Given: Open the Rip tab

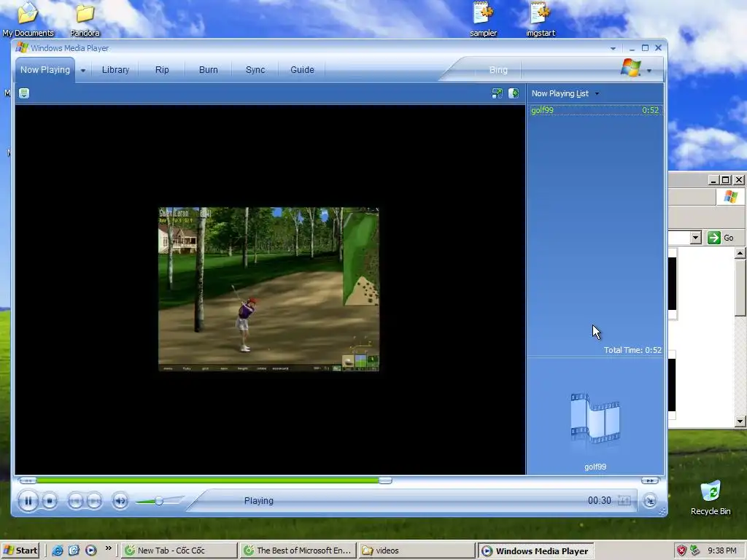Looking at the screenshot, I should point(162,69).
